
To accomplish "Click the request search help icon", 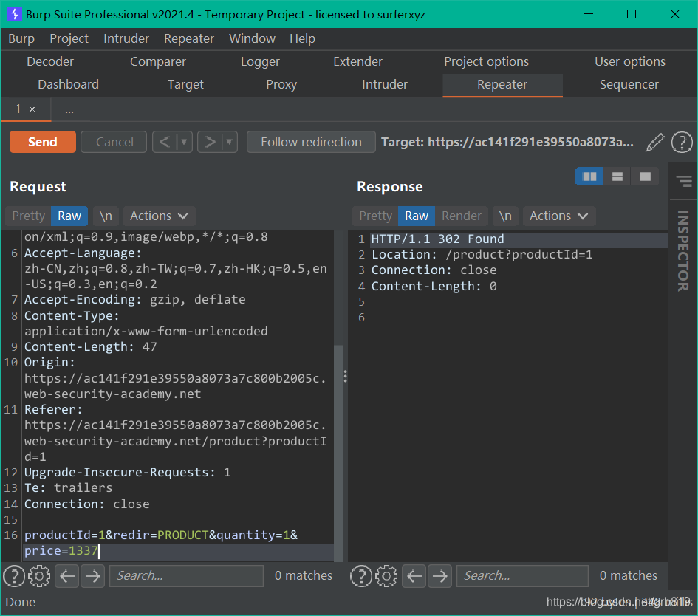I will pyautogui.click(x=14, y=576).
